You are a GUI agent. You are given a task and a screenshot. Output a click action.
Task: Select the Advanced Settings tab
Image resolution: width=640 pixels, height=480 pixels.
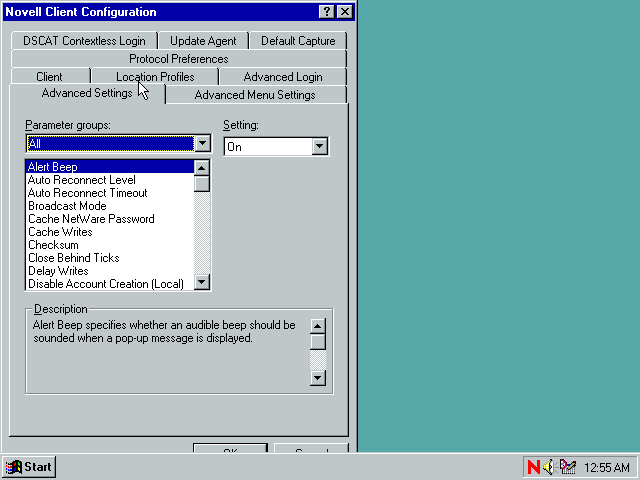click(87, 93)
